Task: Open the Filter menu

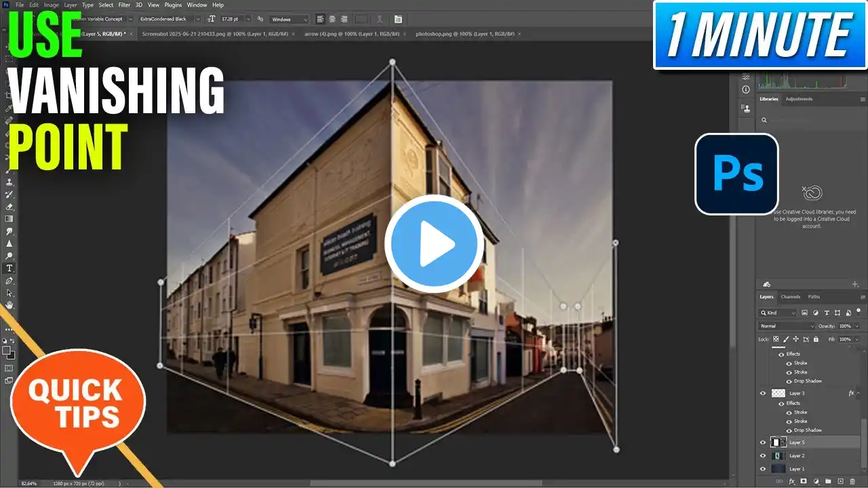Action: [124, 5]
